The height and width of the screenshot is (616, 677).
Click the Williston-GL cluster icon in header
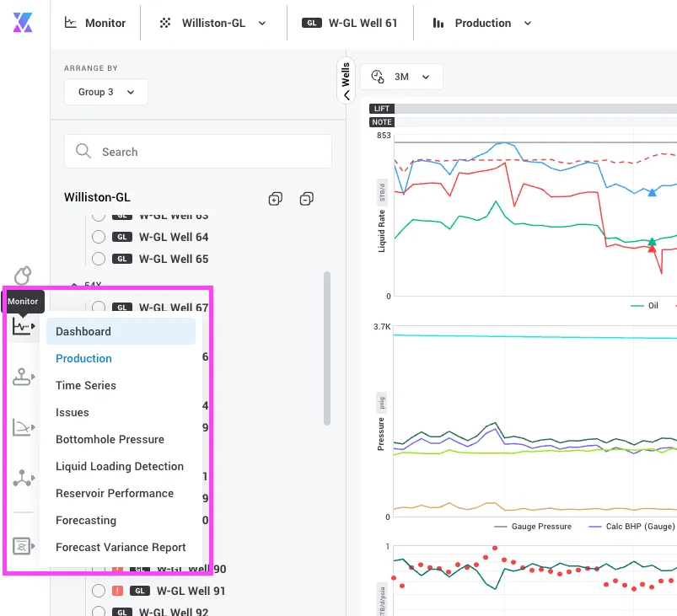[165, 23]
